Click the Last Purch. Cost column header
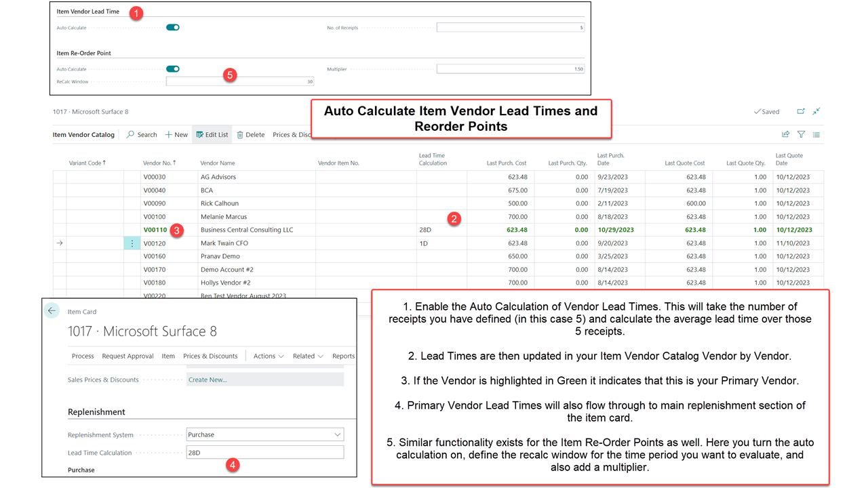 507,163
